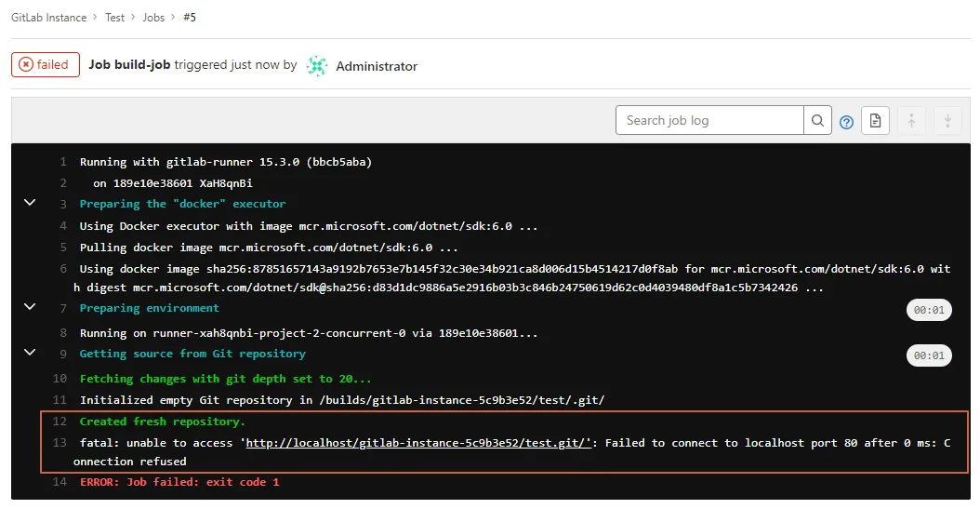Screen dimensions: 980x509
Task: Collapse the Preparing environment section
Action: (x=30, y=307)
